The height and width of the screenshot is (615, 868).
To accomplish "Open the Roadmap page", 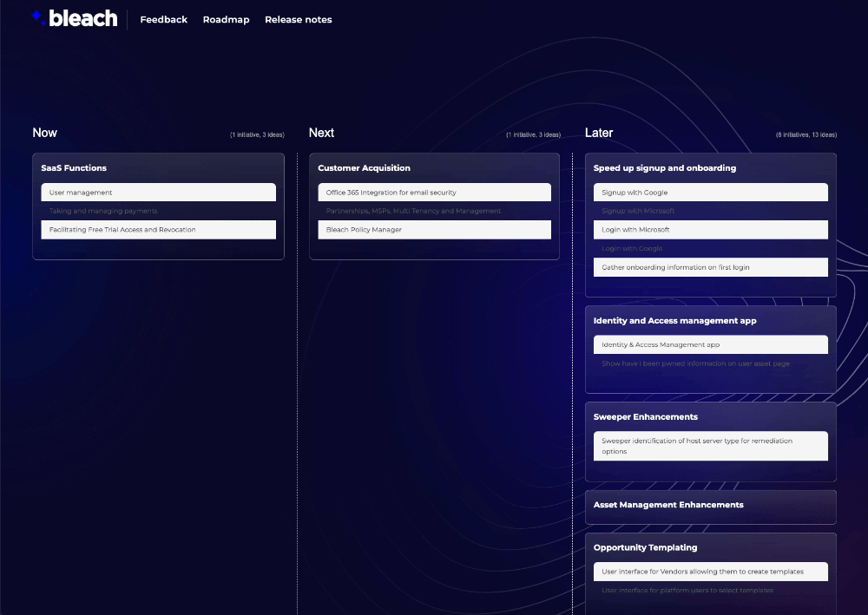I will coord(226,19).
